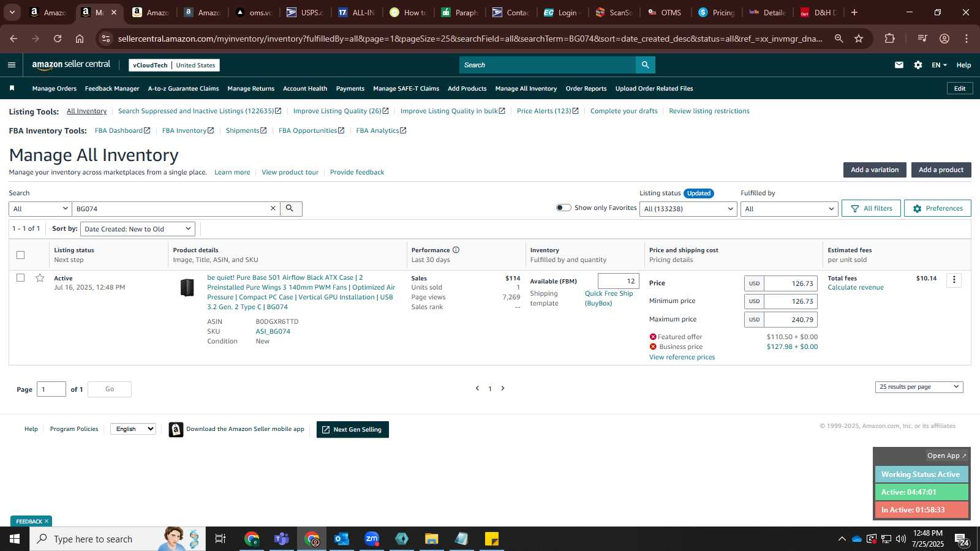
Task: Switch to the USPS browser tab
Action: click(305, 12)
